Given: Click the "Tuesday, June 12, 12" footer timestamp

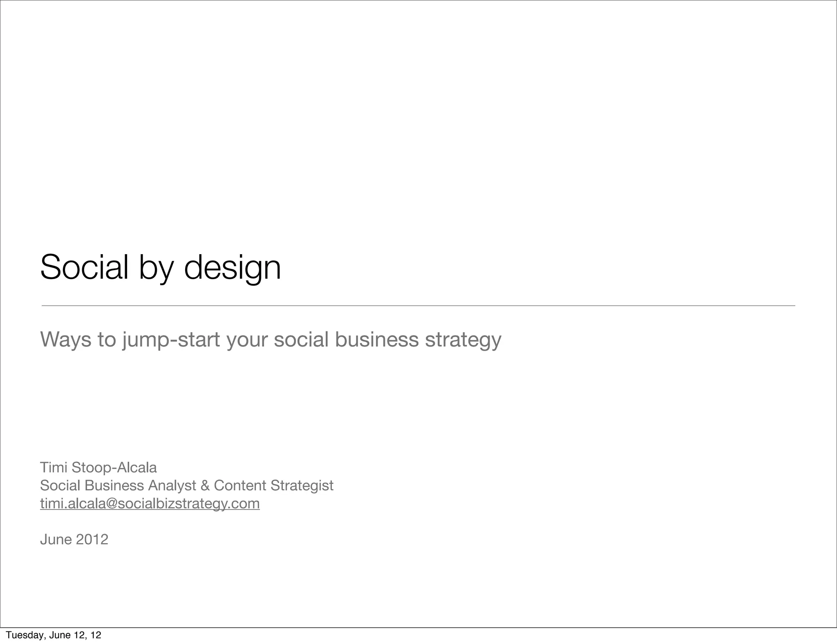Looking at the screenshot, I should coord(54,635).
